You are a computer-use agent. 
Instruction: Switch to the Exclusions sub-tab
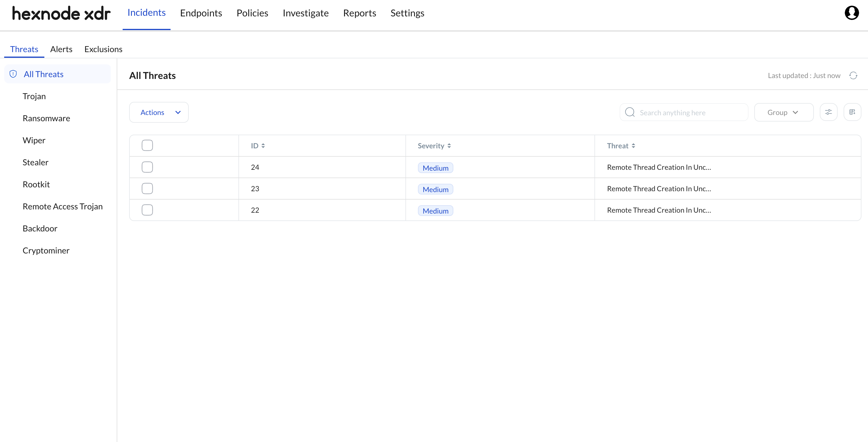point(104,49)
